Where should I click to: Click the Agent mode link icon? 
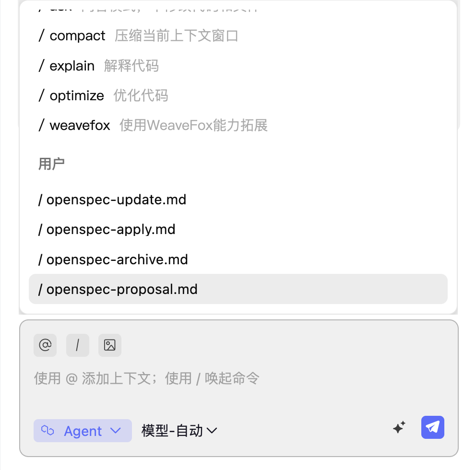pyautogui.click(x=48, y=431)
